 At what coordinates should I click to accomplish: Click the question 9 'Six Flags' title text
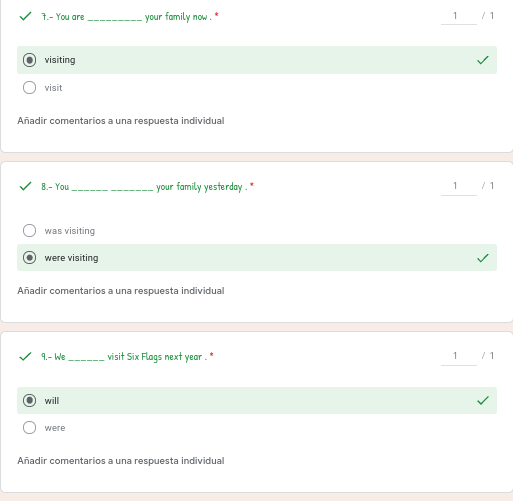(124, 357)
